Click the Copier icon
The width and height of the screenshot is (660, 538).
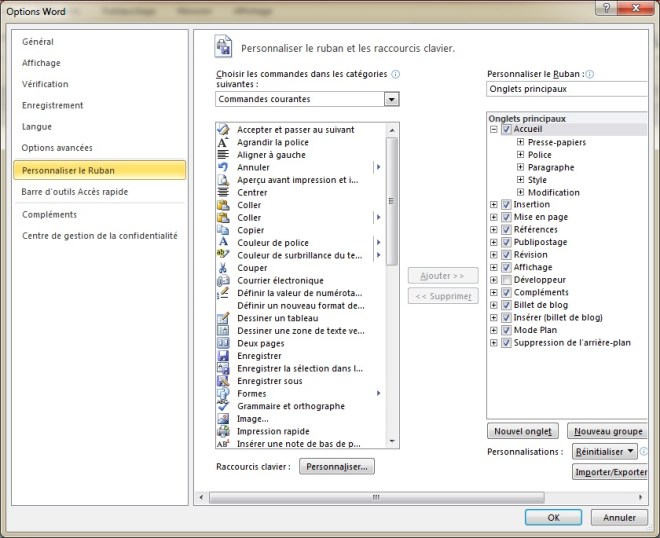pos(223,230)
